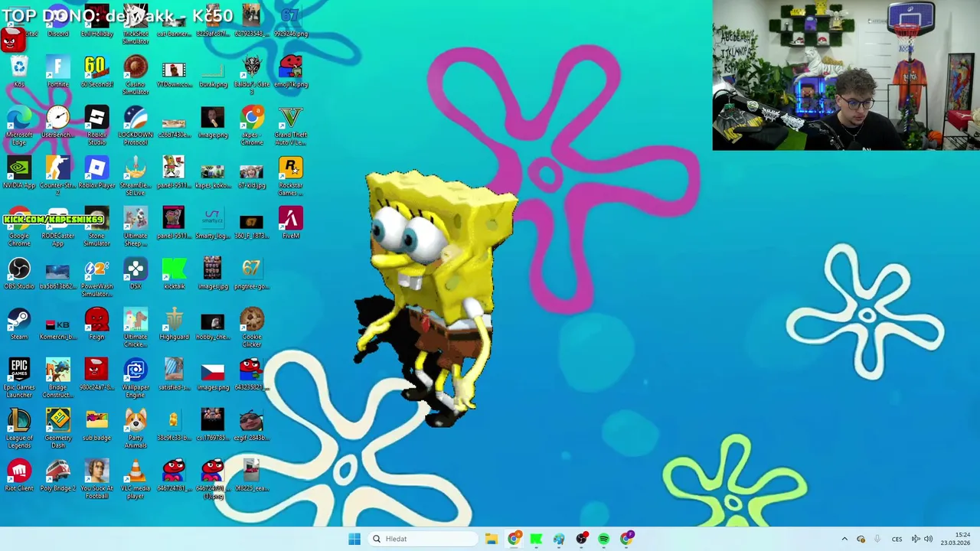Open the taskbar volume control

pos(928,539)
